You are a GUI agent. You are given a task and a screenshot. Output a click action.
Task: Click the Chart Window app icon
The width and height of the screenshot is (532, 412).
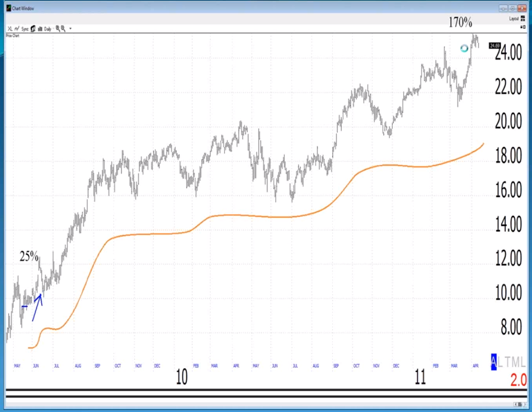click(x=9, y=8)
